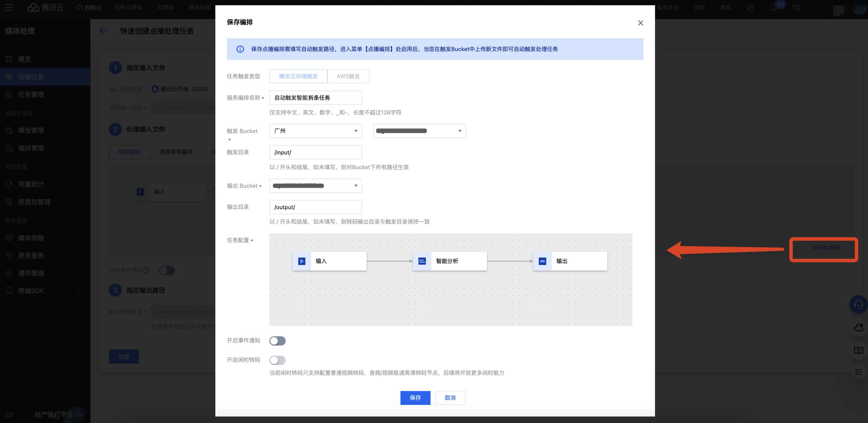Select 腾讯云存储触发 tab
The width and height of the screenshot is (868, 423).
click(298, 76)
